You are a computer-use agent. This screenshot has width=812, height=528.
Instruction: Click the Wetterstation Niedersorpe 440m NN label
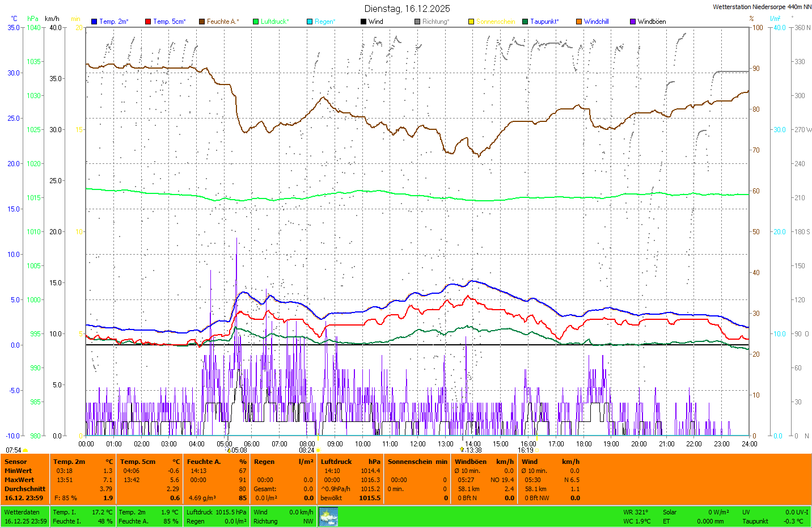pos(762,7)
